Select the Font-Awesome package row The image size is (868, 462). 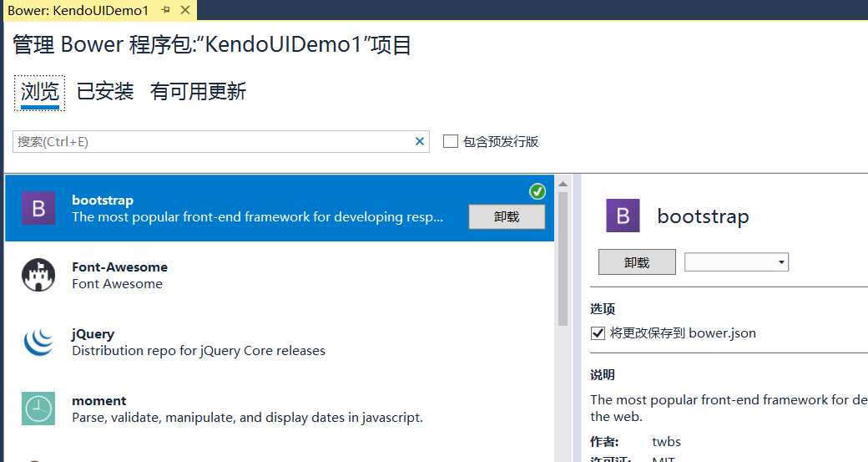click(280, 275)
